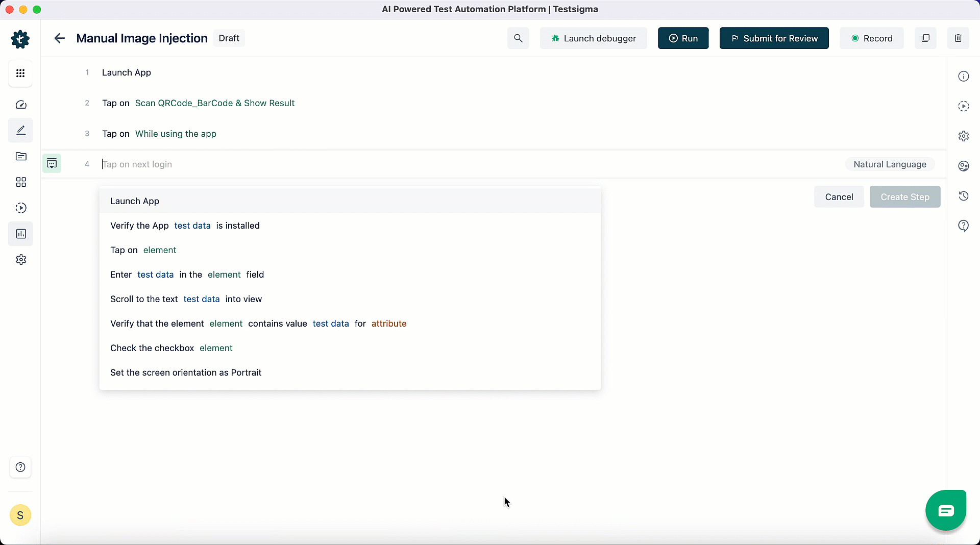Click Create Step button

tap(905, 197)
